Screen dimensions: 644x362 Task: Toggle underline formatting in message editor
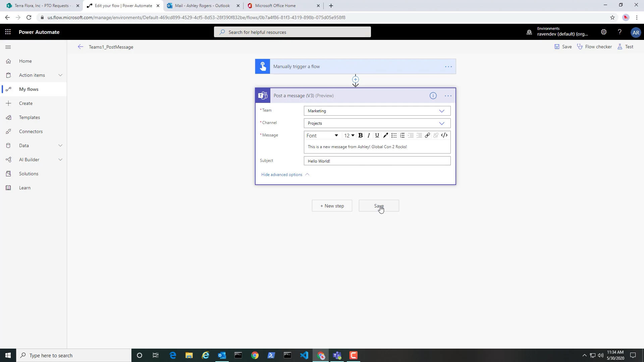[377, 135]
